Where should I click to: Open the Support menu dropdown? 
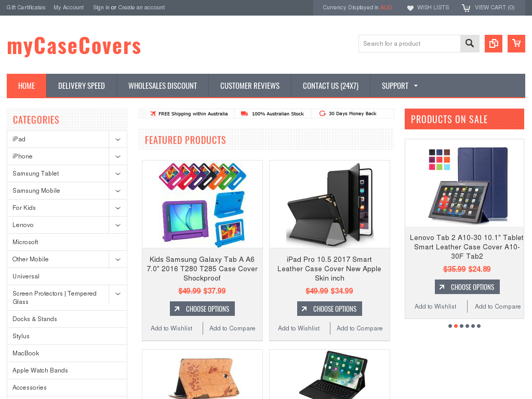click(400, 86)
